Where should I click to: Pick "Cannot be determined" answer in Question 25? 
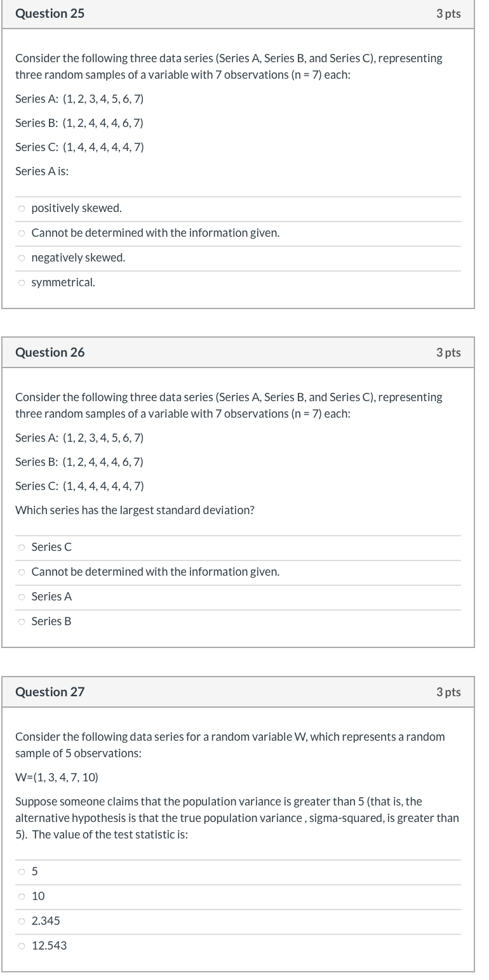tap(21, 232)
